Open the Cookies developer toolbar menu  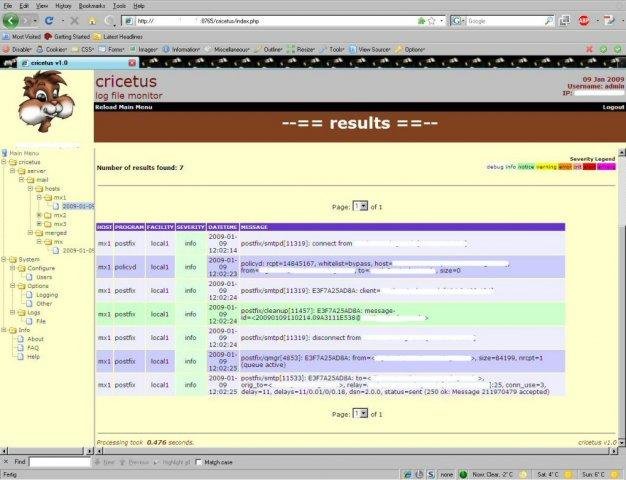point(52,50)
